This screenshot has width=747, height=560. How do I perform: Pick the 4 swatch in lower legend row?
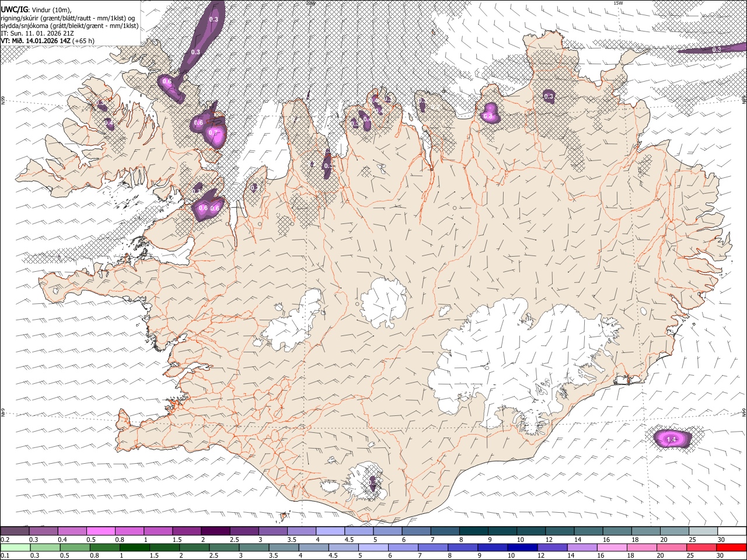point(313,548)
